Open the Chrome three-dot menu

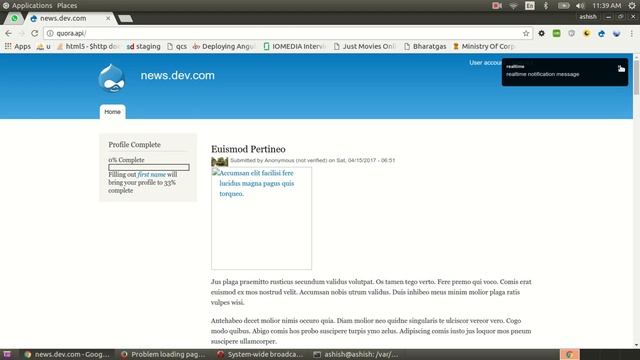tap(631, 33)
